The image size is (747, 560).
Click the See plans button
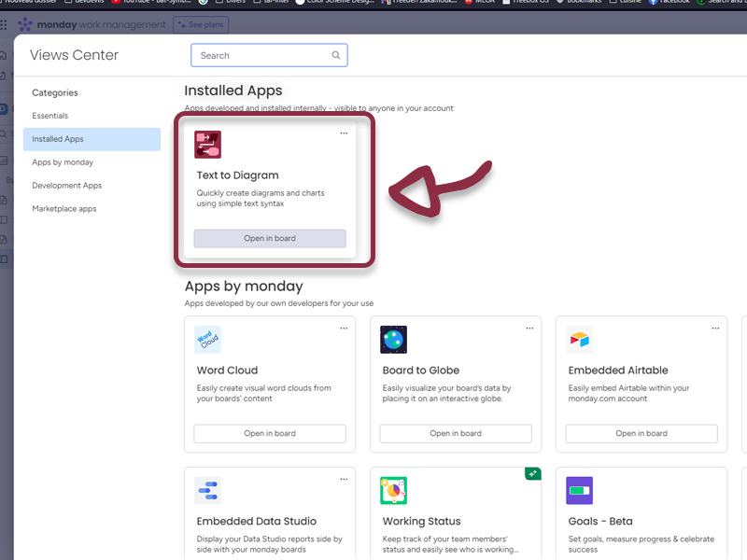tap(201, 25)
